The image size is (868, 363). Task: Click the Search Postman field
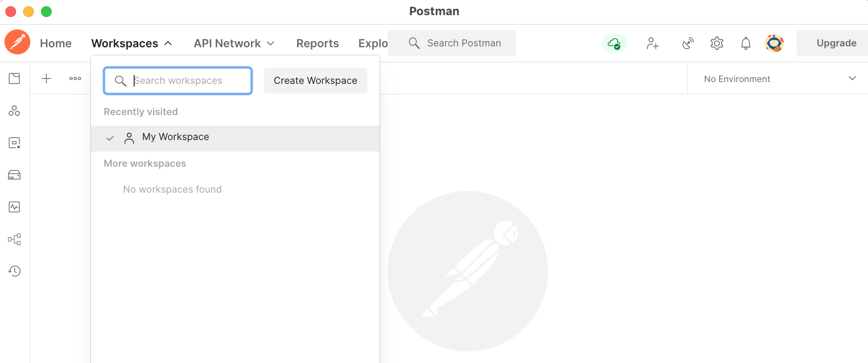tap(452, 43)
